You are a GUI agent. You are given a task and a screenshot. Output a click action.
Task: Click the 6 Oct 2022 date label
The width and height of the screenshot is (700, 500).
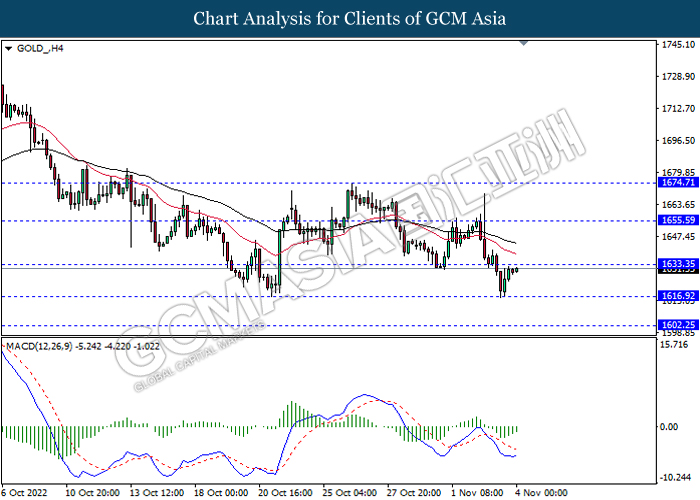coord(24,492)
